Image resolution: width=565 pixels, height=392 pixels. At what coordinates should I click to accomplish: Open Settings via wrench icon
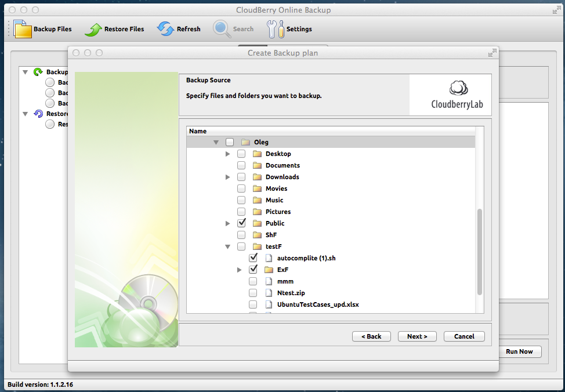[x=276, y=29]
